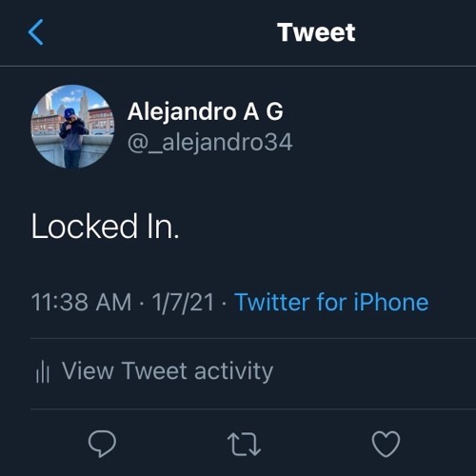This screenshot has height=476, width=476.
Task: Tap the 1/7/21 date text
Action: (183, 302)
